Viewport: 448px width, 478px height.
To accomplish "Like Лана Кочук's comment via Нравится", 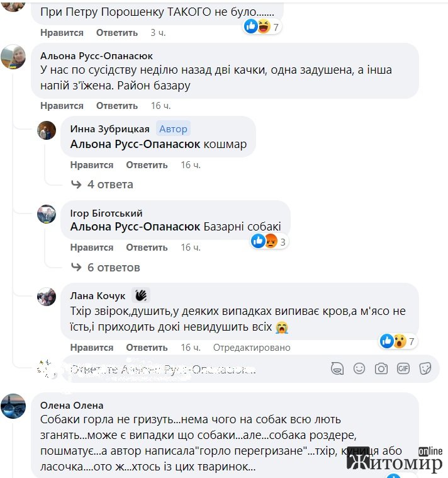I will [x=92, y=348].
